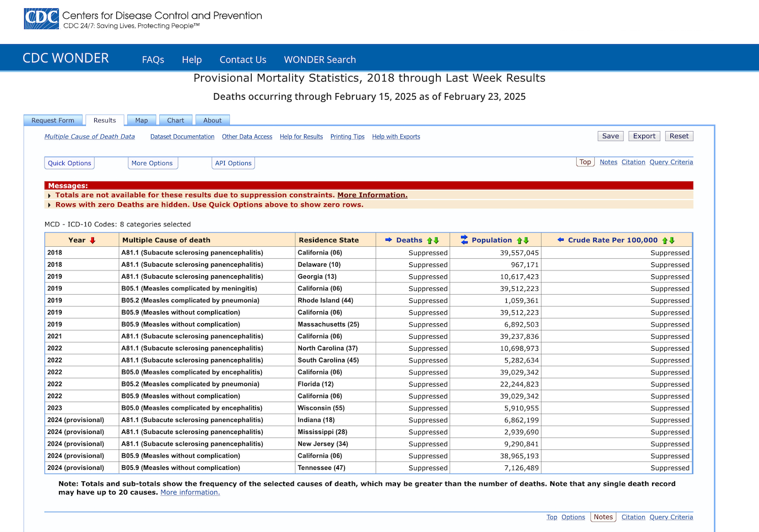Click the Save button
Viewport: 759px width, 532px height.
(610, 136)
